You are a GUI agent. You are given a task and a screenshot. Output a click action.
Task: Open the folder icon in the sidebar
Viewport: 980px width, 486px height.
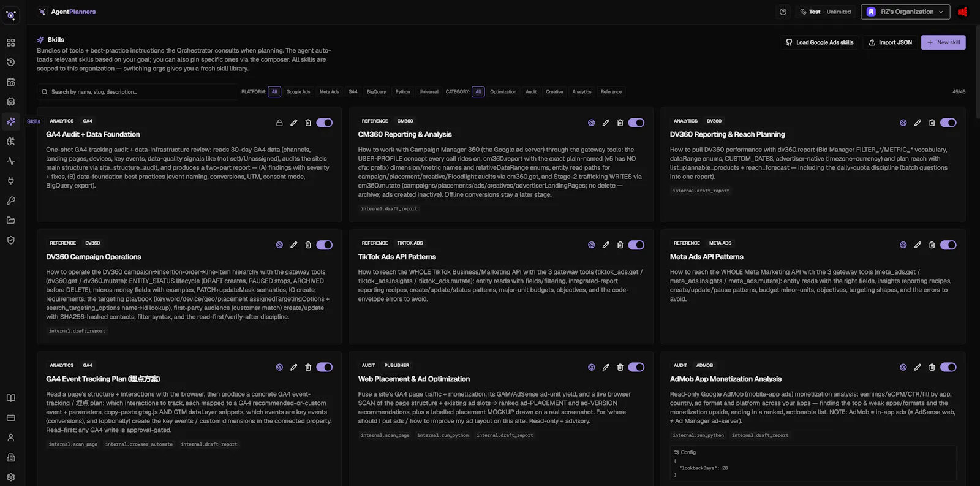coord(11,221)
